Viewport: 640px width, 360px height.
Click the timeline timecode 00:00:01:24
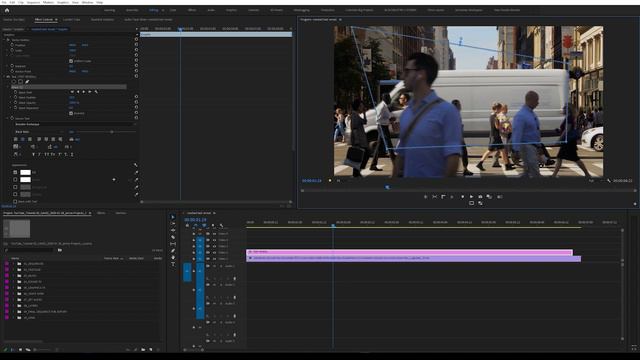195,220
